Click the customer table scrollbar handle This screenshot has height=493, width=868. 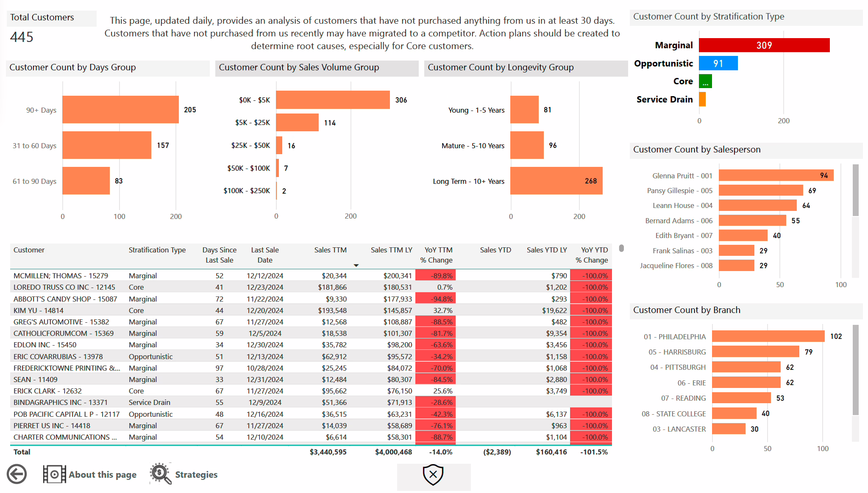621,248
